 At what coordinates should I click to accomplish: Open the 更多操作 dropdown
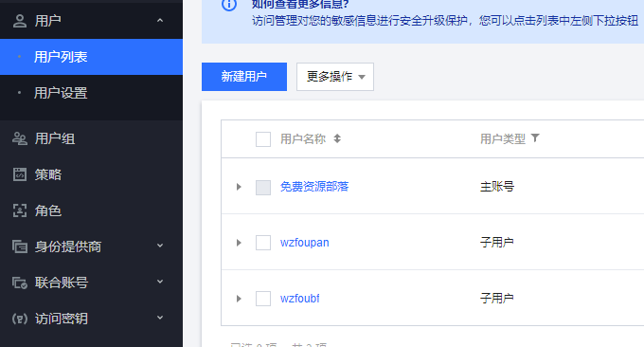335,77
